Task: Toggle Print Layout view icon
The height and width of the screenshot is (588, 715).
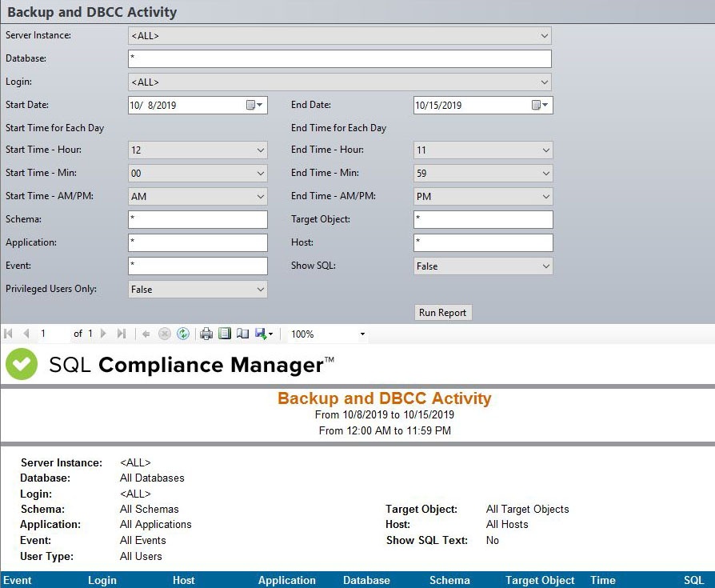Action: 225,334
